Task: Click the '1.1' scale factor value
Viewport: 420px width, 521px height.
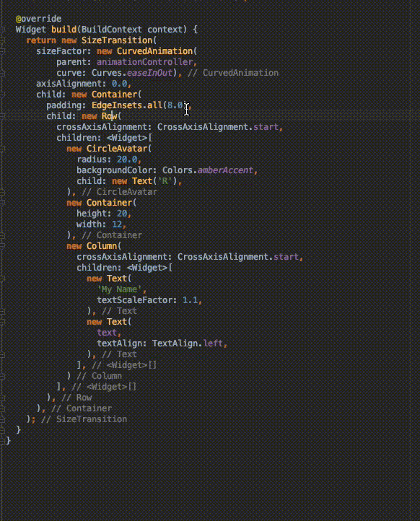Action: pos(191,300)
